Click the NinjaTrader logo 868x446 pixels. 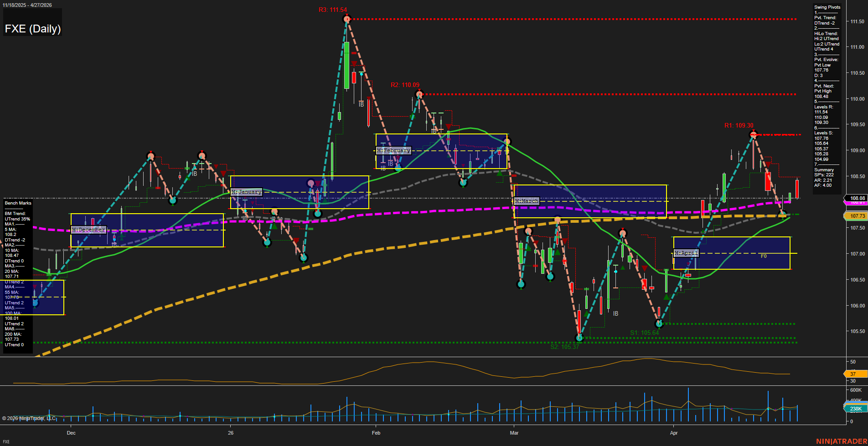[841, 441]
